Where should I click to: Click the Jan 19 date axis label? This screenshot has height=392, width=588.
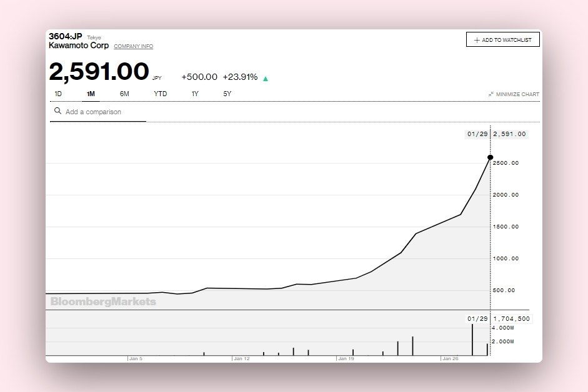click(346, 359)
